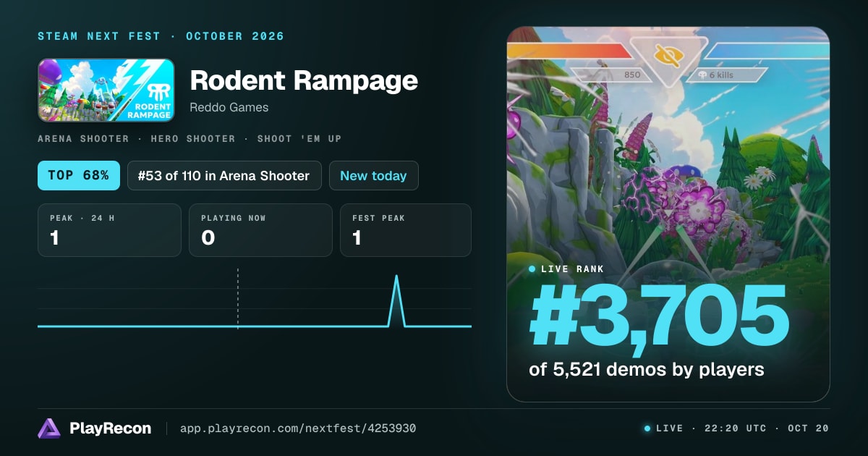Click the cyan dot beside LIVE RANK
This screenshot has width=868, height=456.
(532, 269)
